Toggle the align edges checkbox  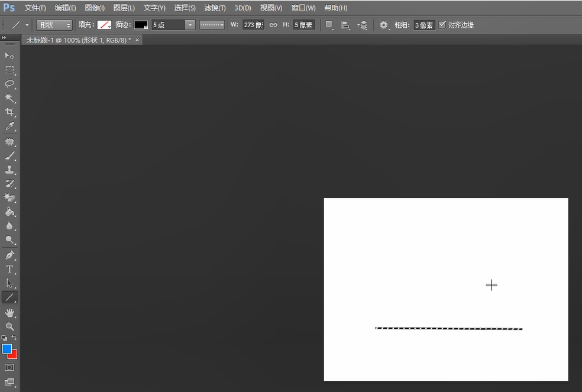click(442, 25)
